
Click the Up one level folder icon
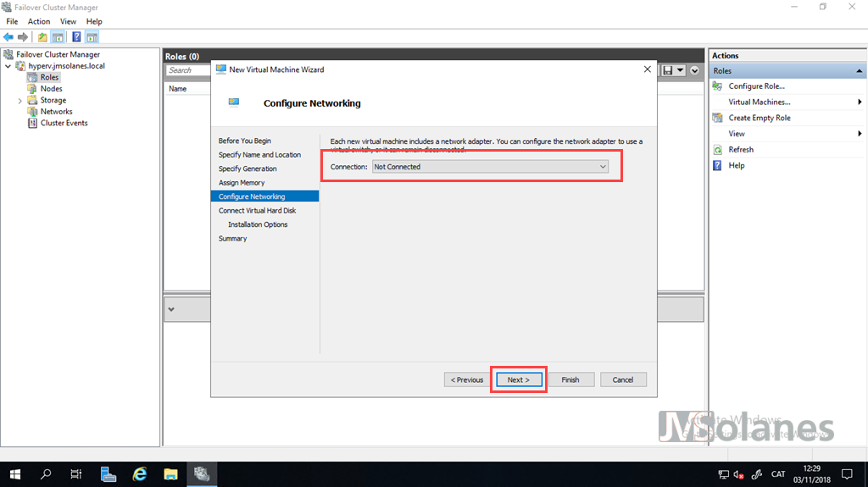[x=42, y=37]
